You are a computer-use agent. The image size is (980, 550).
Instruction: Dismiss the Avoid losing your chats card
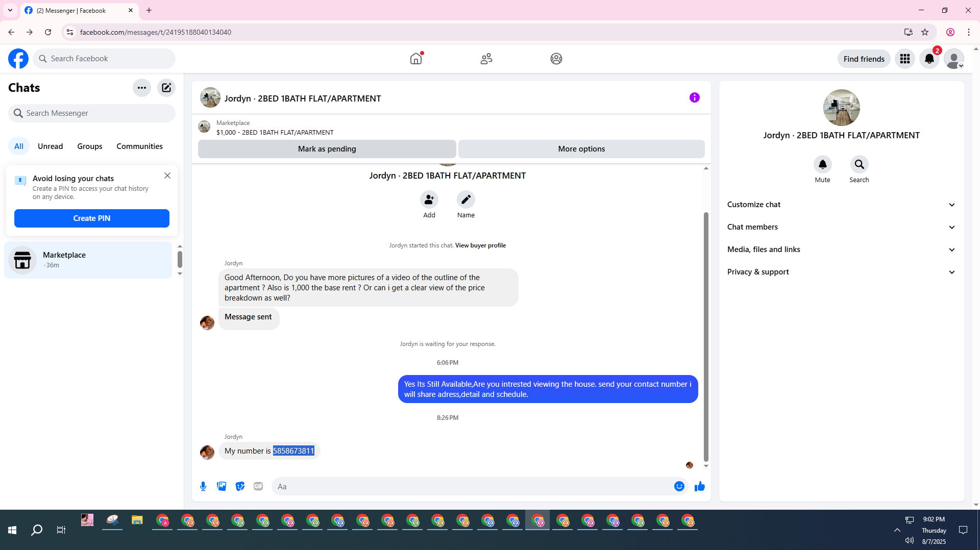(x=167, y=176)
